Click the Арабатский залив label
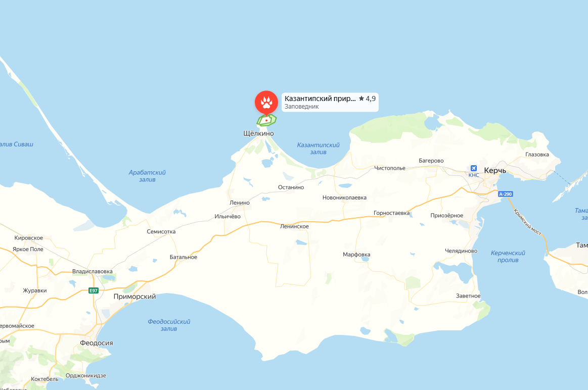Viewport: 588px width, 390px height. click(x=147, y=176)
